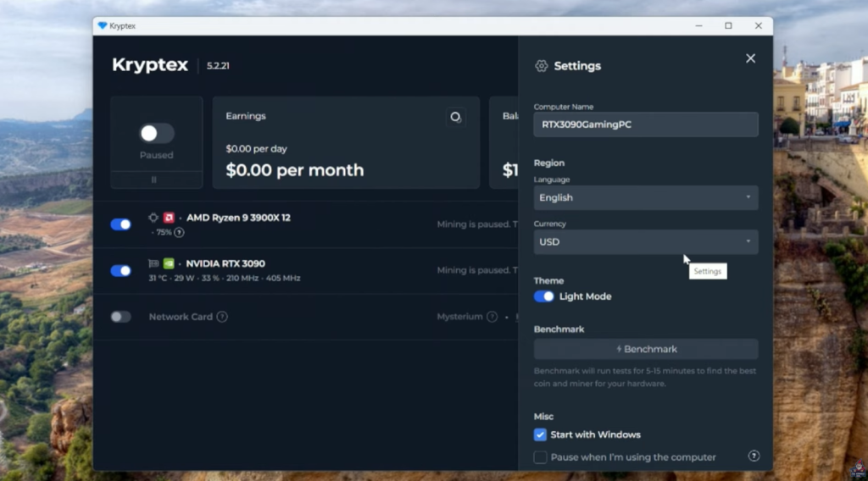Screen dimensions: 868x481
Task: Uncheck Start with Windows
Action: [540, 434]
